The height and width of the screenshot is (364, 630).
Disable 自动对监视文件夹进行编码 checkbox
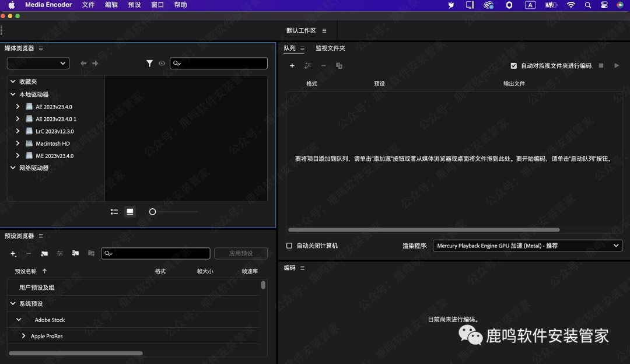pos(514,65)
